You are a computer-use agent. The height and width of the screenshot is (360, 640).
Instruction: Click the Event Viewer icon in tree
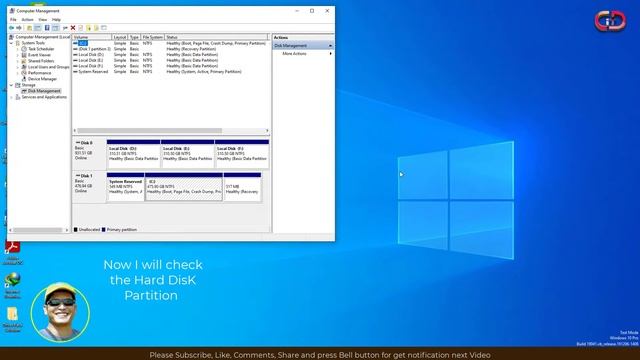[x=24, y=55]
